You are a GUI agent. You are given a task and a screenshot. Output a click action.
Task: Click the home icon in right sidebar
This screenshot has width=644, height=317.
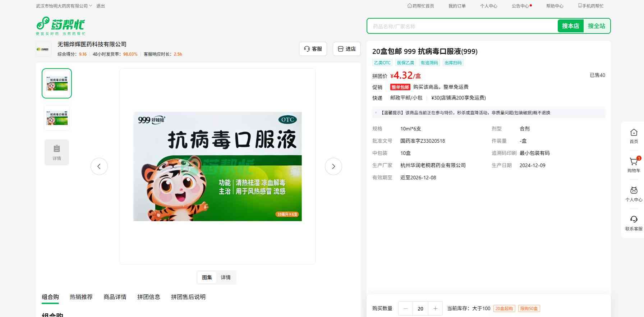tap(634, 133)
